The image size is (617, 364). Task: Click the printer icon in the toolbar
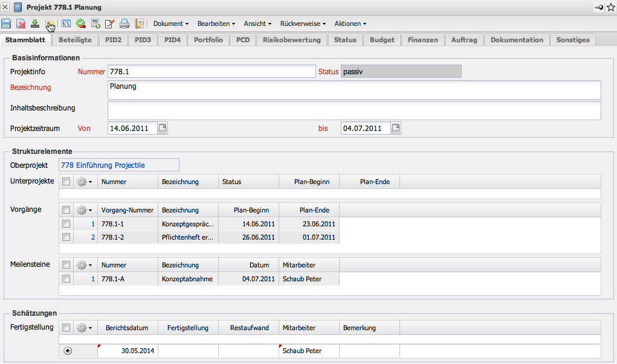pos(124,24)
